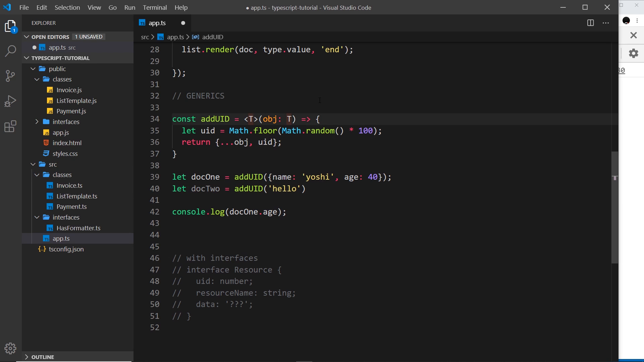Open the Manage gear menu
Image resolution: width=644 pixels, height=362 pixels.
pyautogui.click(x=11, y=349)
